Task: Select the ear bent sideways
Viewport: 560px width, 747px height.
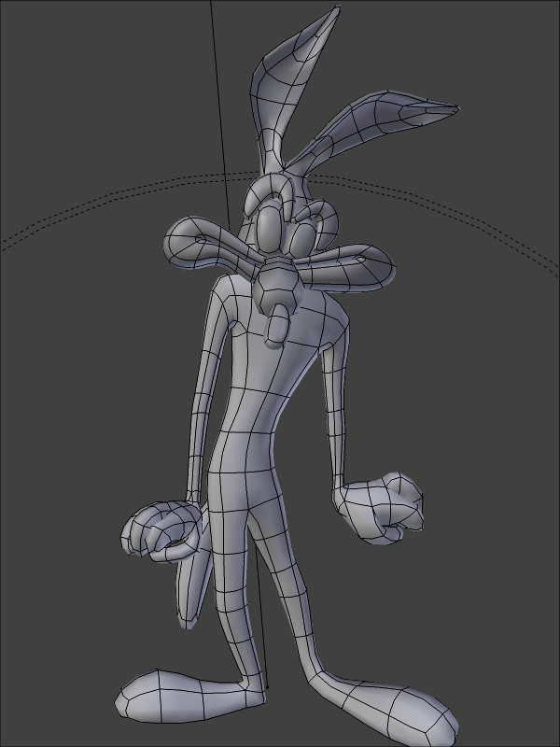Action: pos(376,126)
